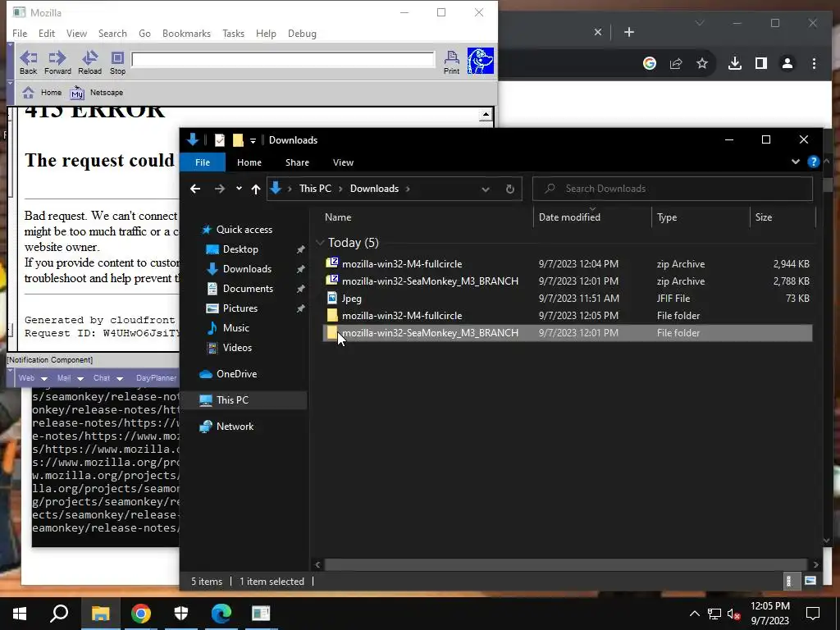Refresh the Downloads folder view
Screen dimensions: 840x630
[x=510, y=189]
